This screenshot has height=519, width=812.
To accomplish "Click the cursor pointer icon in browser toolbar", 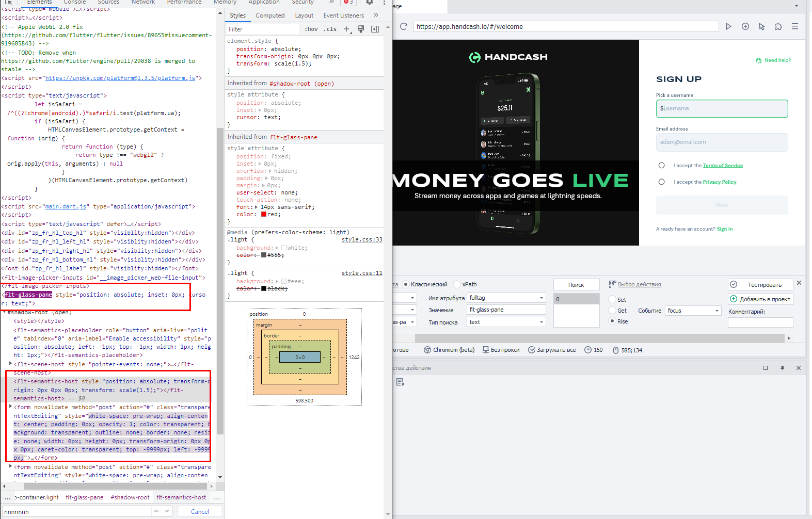I will pos(762,26).
